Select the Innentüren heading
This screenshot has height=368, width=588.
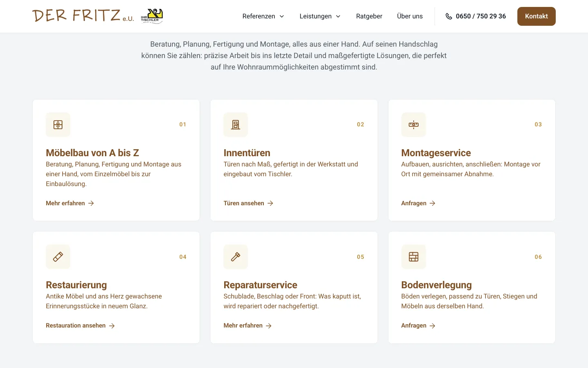(247, 153)
